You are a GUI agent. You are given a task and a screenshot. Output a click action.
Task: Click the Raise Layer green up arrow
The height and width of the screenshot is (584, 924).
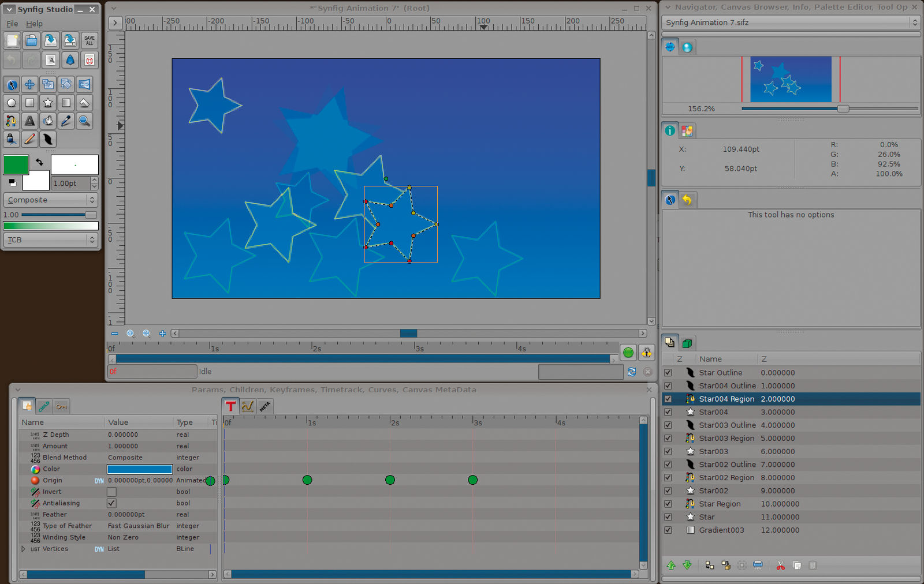pyautogui.click(x=671, y=566)
